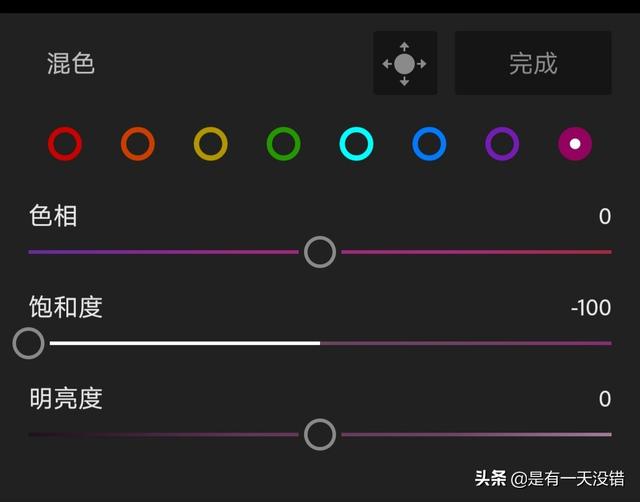Click the 明亮度 luminance slider handle

(320, 434)
